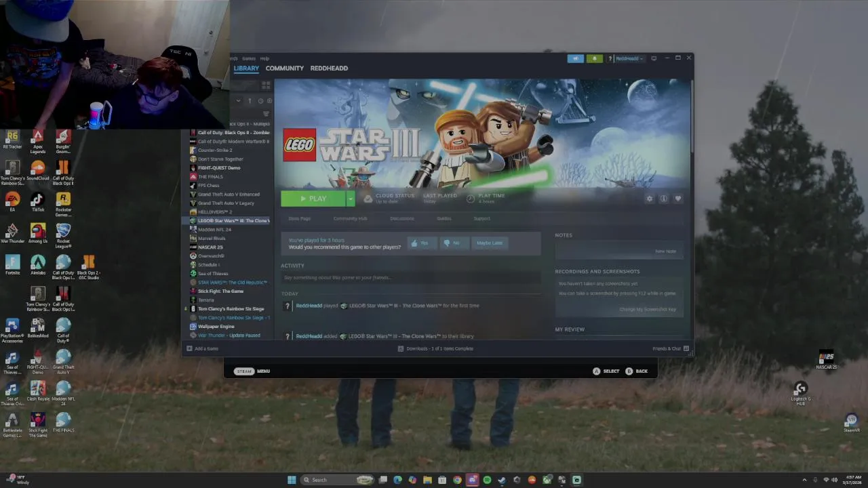Viewport: 868px width, 488px height.
Task: Click Change My Screenshot Key link
Action: coord(648,309)
